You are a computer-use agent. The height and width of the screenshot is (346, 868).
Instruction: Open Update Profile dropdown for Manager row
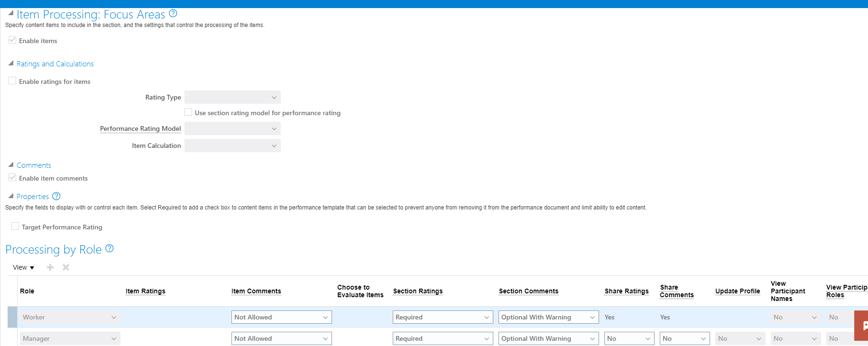pyautogui.click(x=740, y=338)
